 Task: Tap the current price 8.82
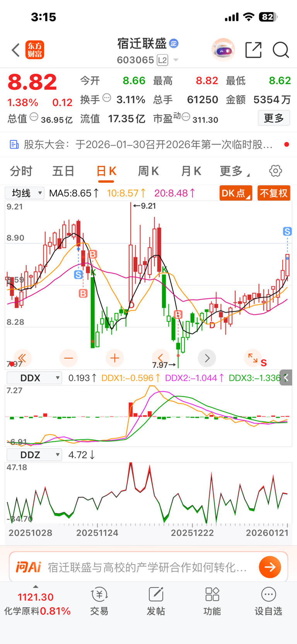[x=32, y=82]
